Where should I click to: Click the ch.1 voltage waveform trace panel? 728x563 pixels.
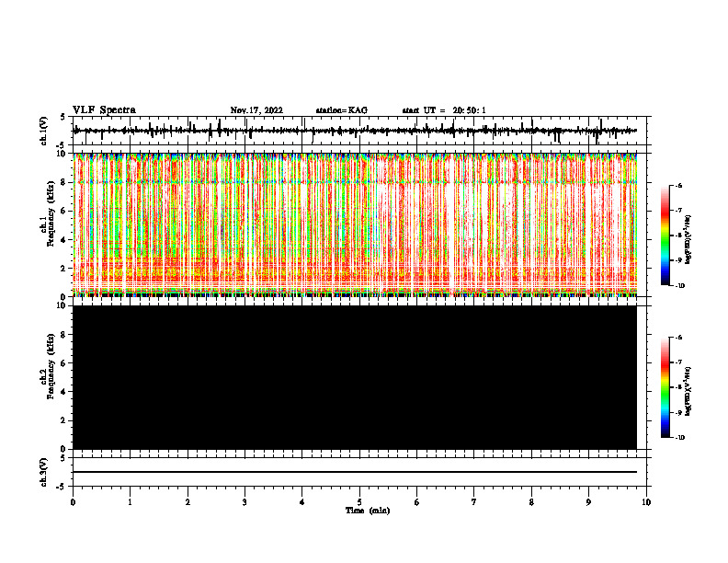(361, 131)
